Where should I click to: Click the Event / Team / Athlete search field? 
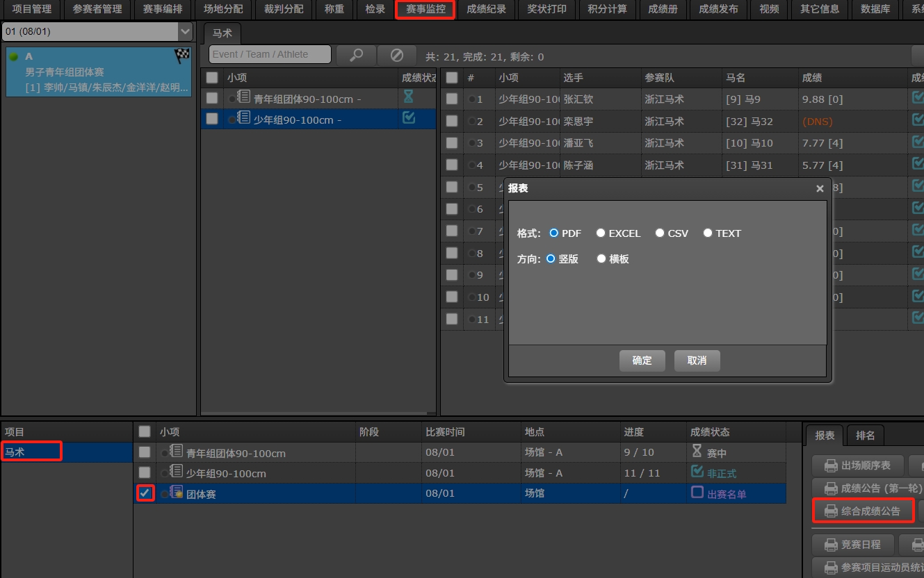click(x=270, y=54)
